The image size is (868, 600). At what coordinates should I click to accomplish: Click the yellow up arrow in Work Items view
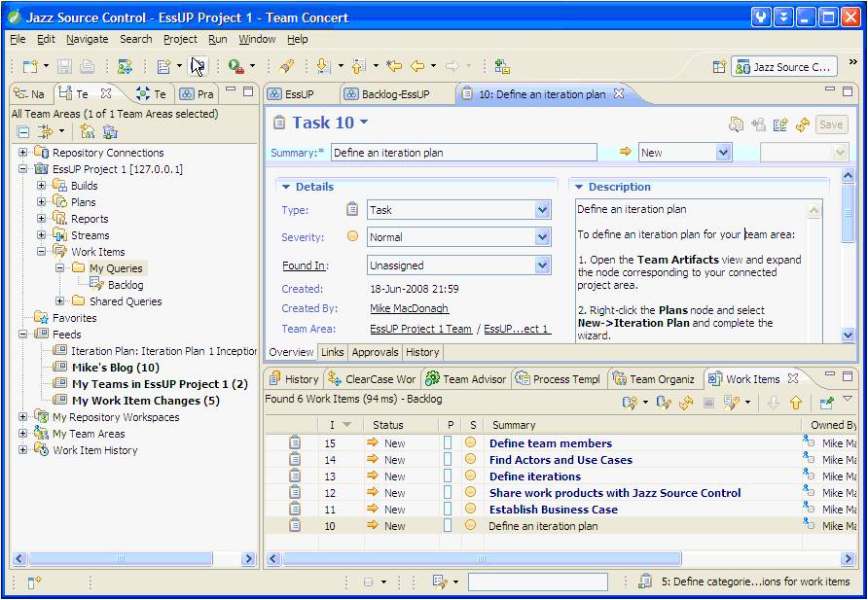coord(795,403)
